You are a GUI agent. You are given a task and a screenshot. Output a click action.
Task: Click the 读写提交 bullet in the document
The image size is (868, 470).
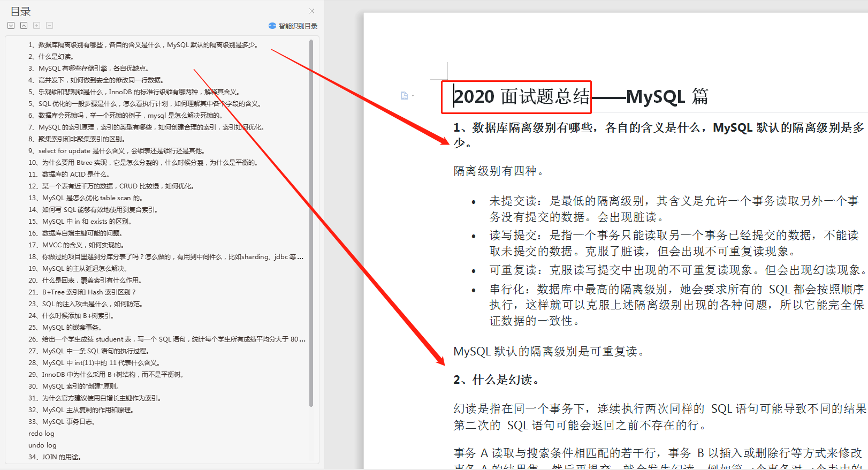(674, 243)
